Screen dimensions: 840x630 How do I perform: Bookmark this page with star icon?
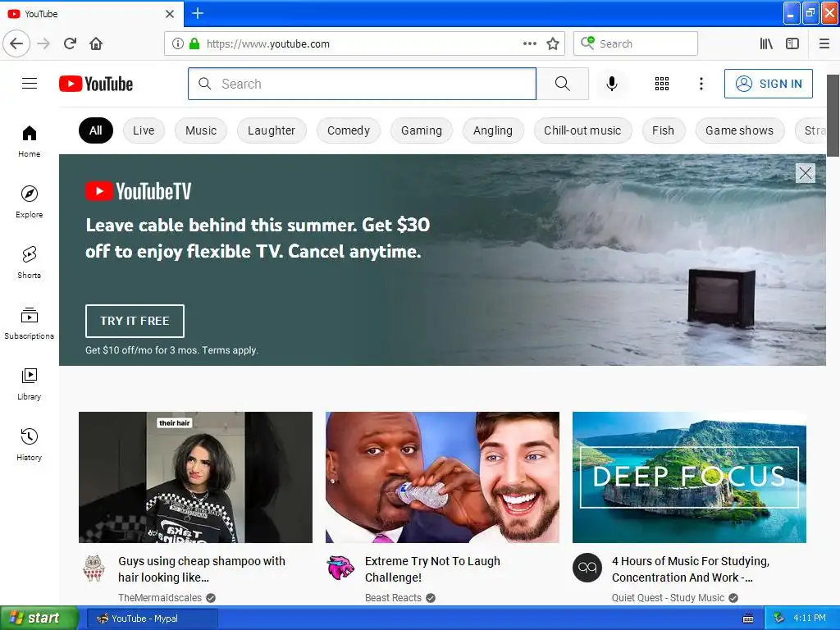click(553, 43)
